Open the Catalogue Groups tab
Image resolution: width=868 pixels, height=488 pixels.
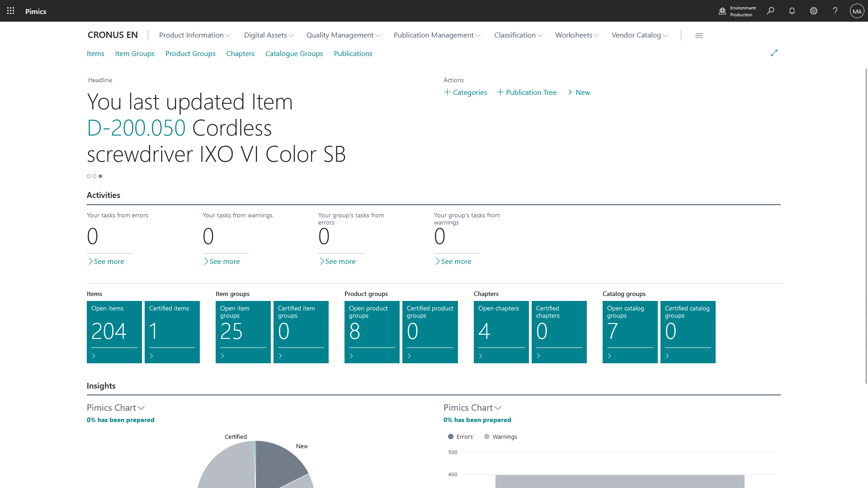coord(294,53)
